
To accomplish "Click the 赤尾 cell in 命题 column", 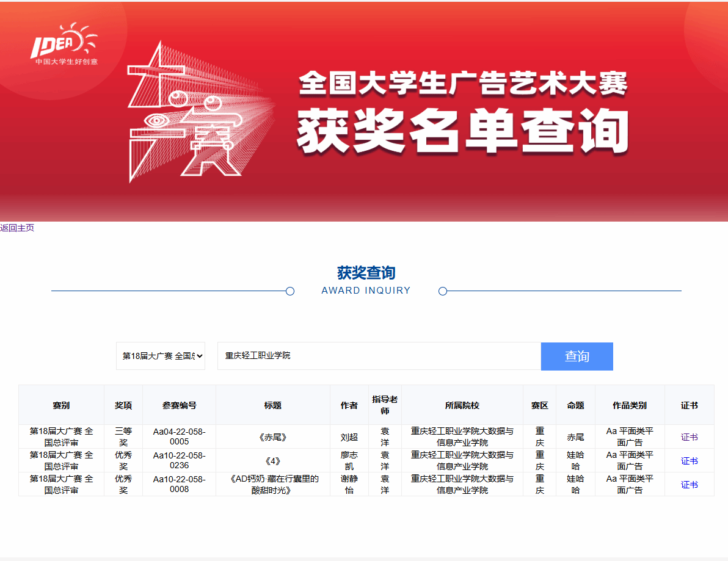I will (x=576, y=437).
